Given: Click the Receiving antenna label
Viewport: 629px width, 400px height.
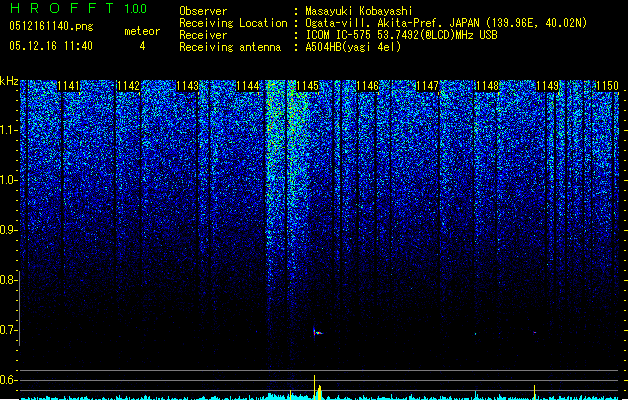Looking at the screenshot, I should (x=230, y=47).
